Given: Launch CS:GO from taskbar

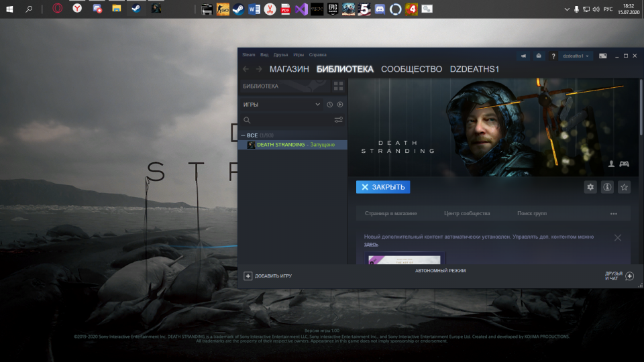Looking at the screenshot, I should click(223, 9).
